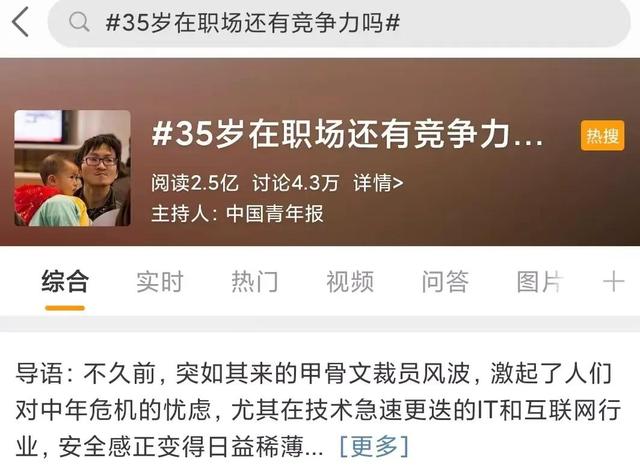Switch to the 热门 tab
640x476 pixels.
point(255,281)
